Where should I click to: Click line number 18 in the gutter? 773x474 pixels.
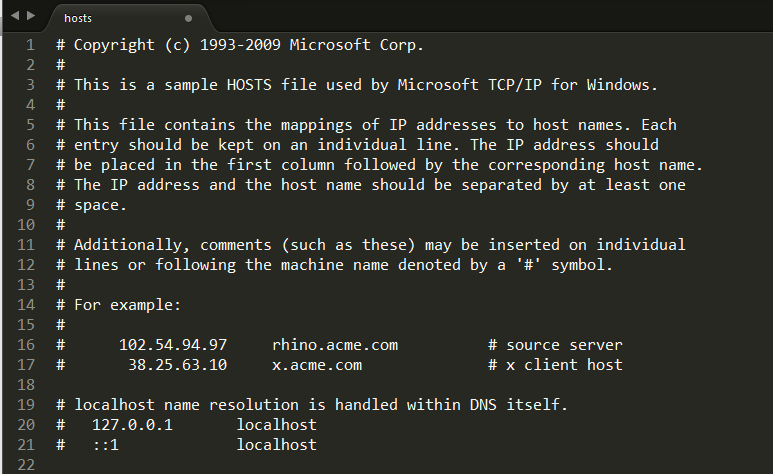pyautogui.click(x=26, y=385)
